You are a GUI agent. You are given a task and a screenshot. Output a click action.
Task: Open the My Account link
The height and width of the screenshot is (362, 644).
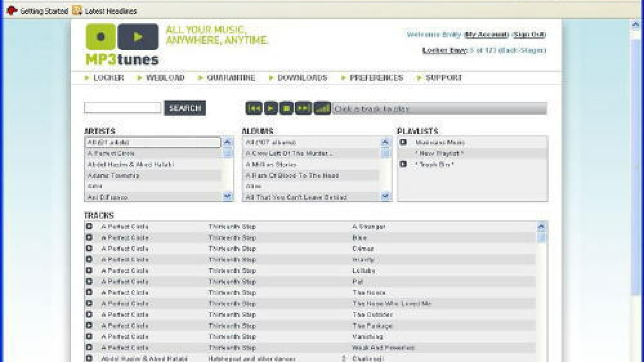[486, 35]
